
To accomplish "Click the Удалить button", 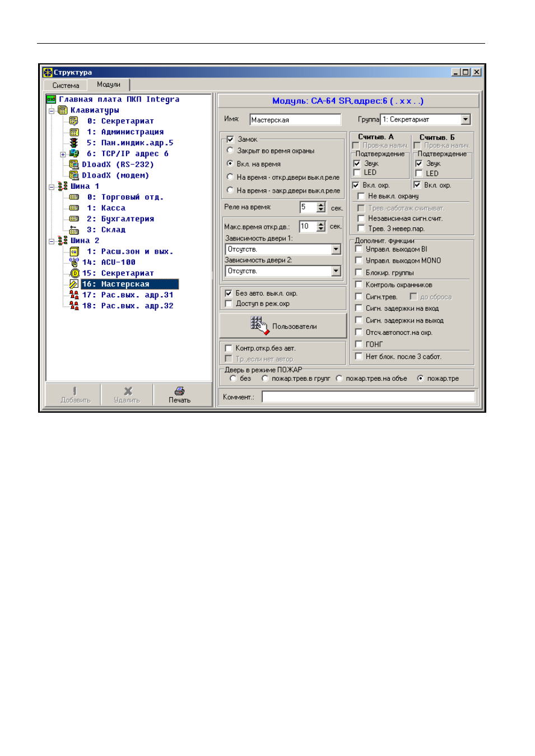I will 127,394.
